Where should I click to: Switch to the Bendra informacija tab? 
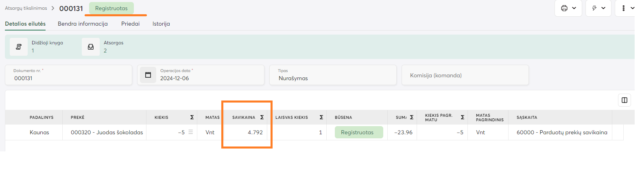click(x=83, y=24)
